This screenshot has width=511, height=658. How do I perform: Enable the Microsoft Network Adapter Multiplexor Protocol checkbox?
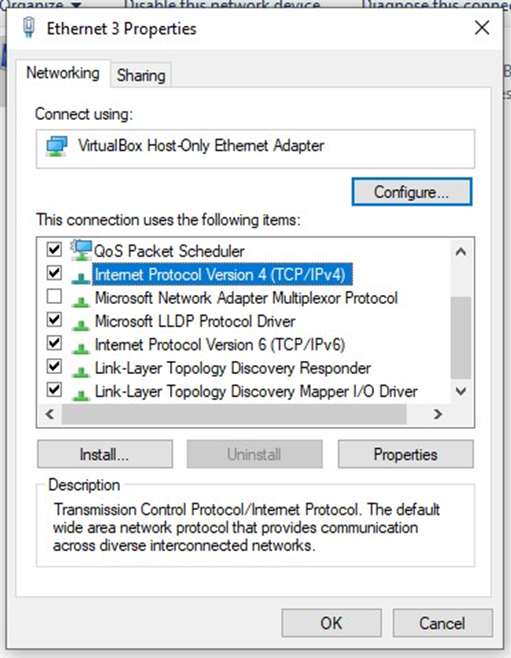54,296
